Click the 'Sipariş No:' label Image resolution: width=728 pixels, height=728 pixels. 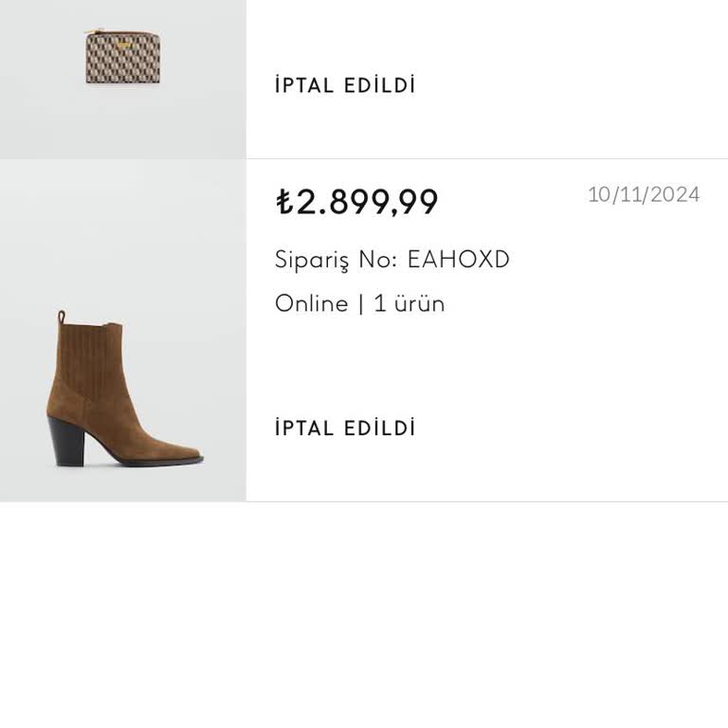click(337, 259)
